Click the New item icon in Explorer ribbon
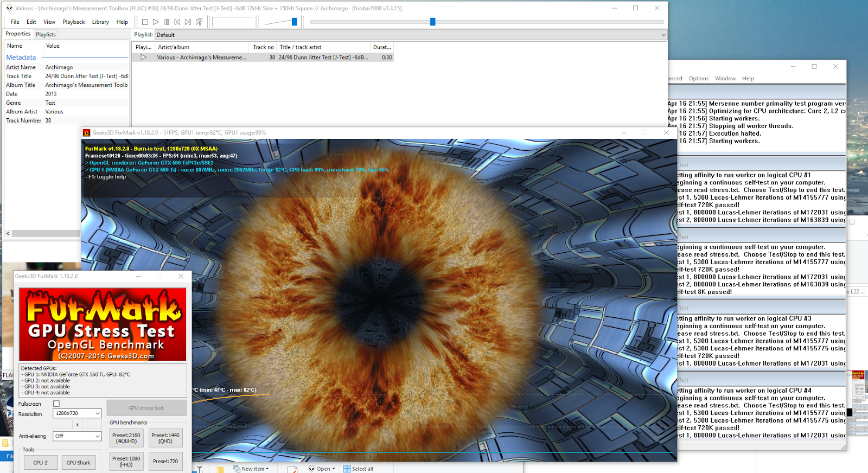Image resolution: width=868 pixels, height=473 pixels. [237, 469]
